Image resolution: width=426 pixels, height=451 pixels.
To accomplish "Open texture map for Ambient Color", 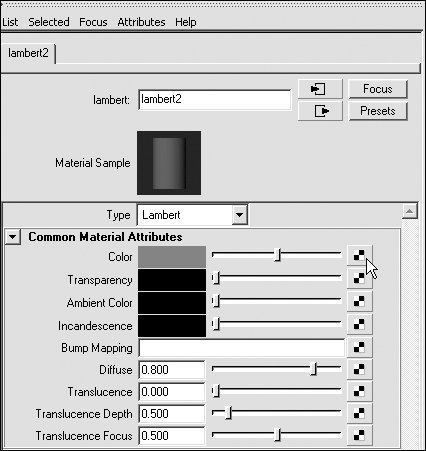I will pos(359,301).
